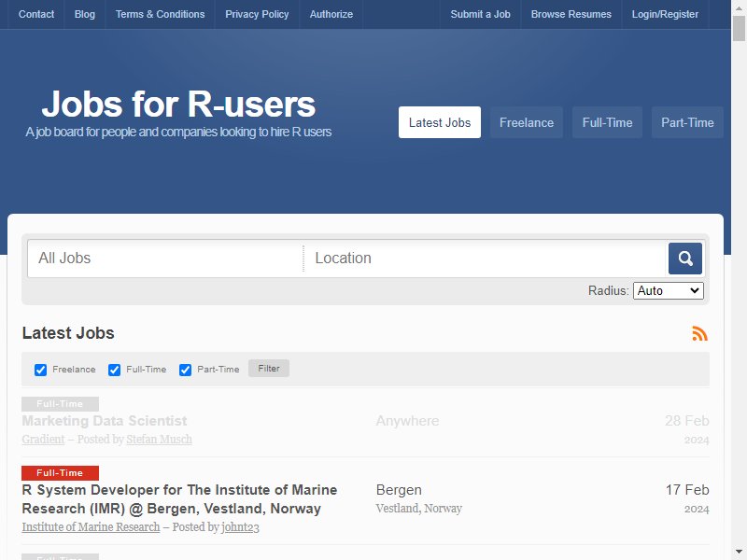Visit the Gradient company link
Image resolution: width=747 pixels, height=560 pixels.
[43, 439]
